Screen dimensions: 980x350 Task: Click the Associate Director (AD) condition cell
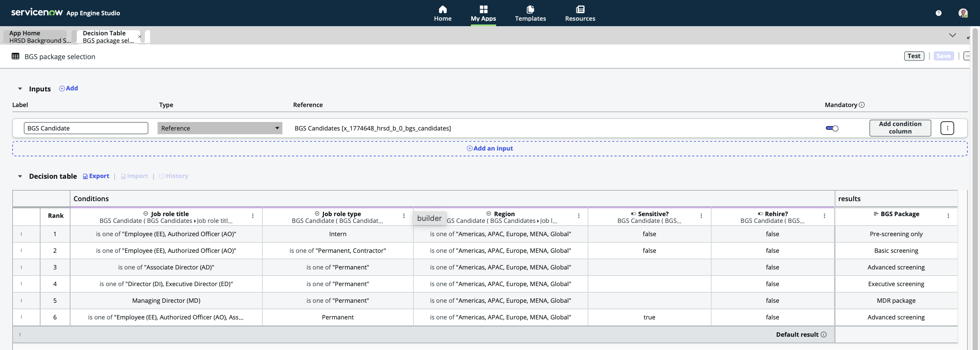click(x=166, y=267)
